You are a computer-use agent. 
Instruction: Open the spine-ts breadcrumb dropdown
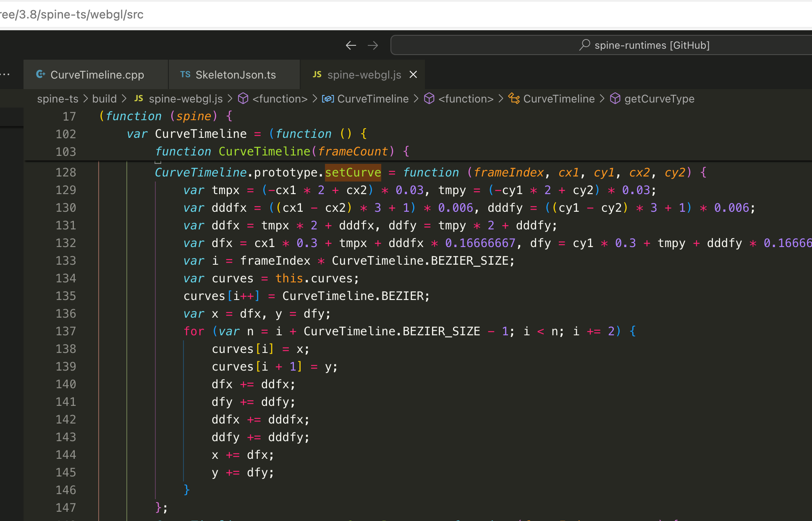pos(58,99)
